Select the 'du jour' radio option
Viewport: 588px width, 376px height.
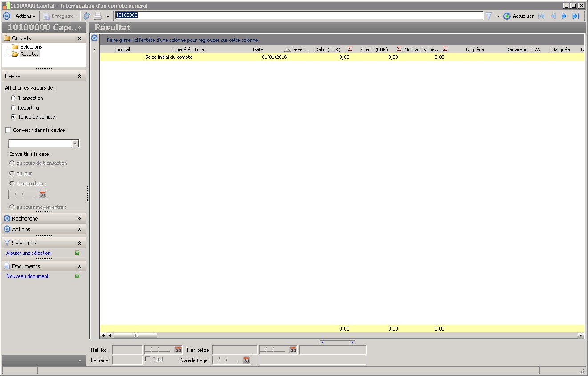tap(12, 173)
